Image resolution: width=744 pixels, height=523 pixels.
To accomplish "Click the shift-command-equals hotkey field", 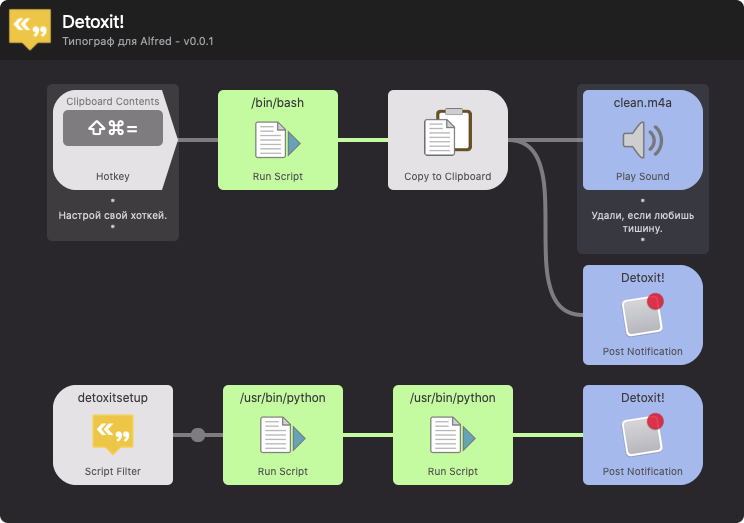I will tap(113, 128).
